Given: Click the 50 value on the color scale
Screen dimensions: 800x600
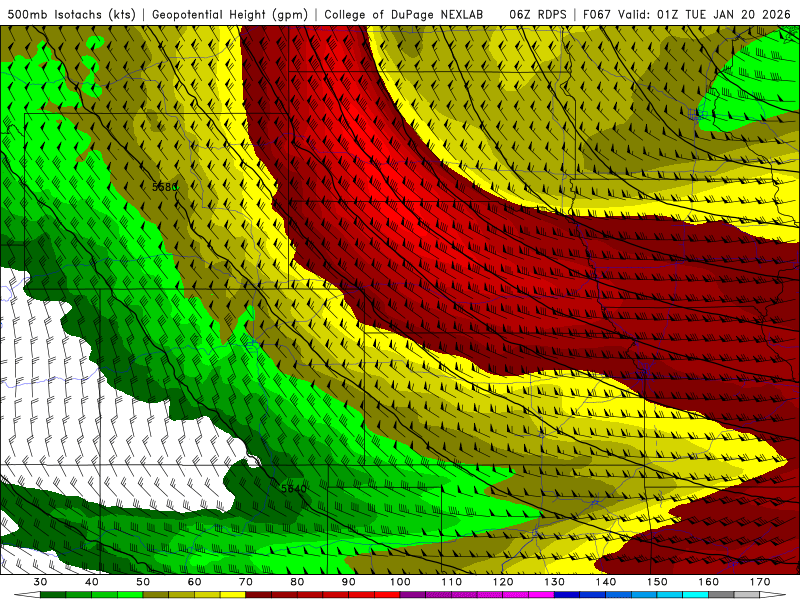Looking at the screenshot, I should tap(143, 582).
